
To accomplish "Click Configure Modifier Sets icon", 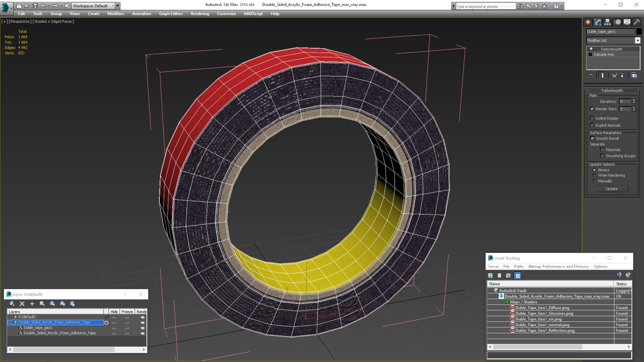I will (x=634, y=75).
